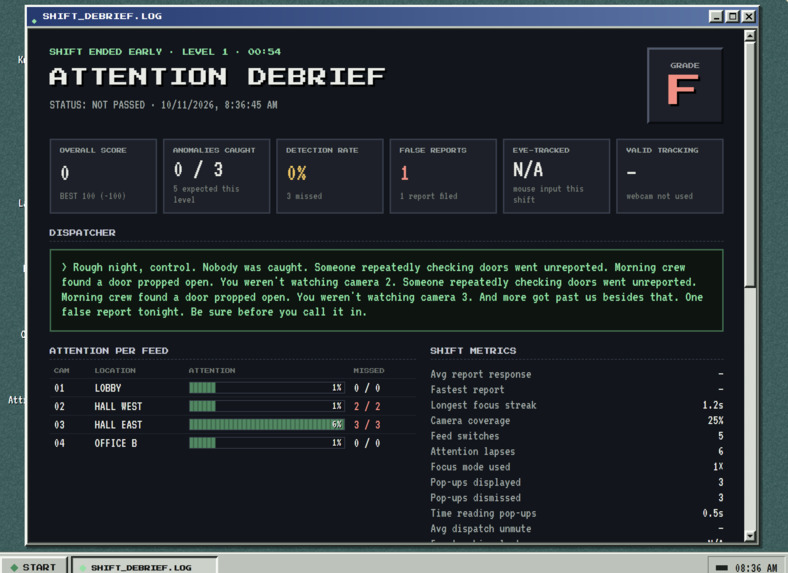Click 'Pop-ups displayed' metric label
Viewport: 788px width, 573px height.
(x=475, y=483)
